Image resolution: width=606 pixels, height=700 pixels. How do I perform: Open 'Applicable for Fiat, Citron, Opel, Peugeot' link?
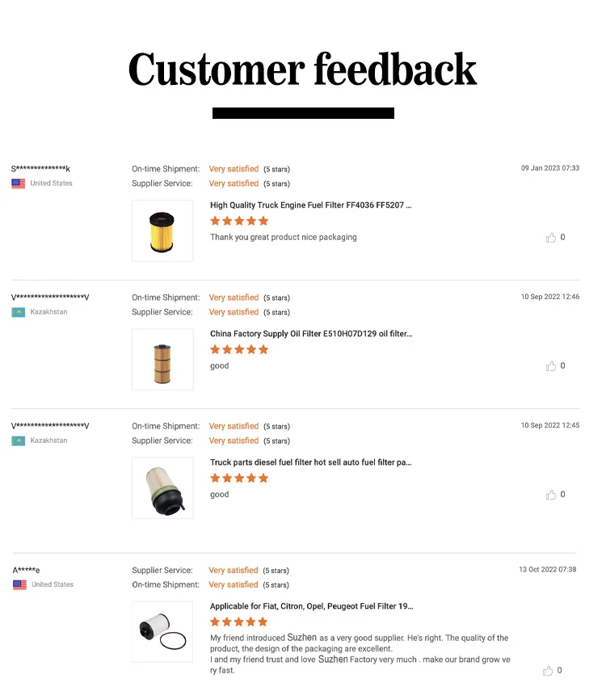311,606
